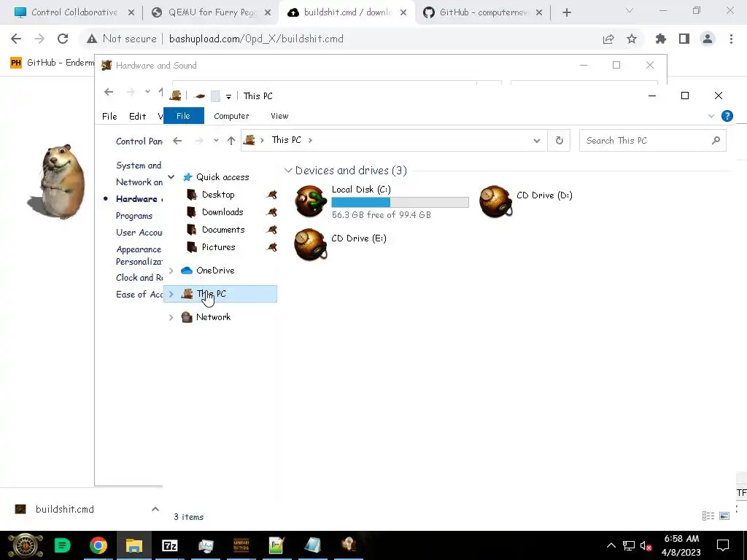The width and height of the screenshot is (747, 560).
Task: Collapse the Devices and drives group
Action: click(288, 171)
